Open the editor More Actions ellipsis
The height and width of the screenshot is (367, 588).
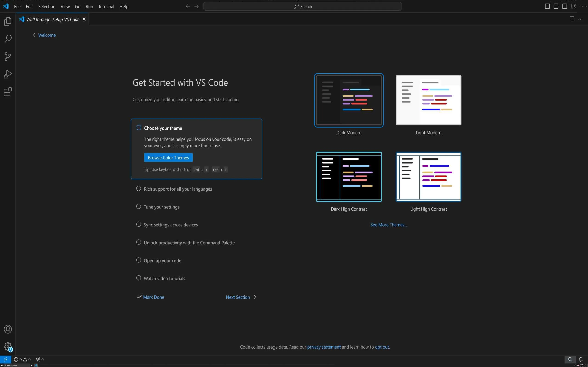(x=580, y=19)
